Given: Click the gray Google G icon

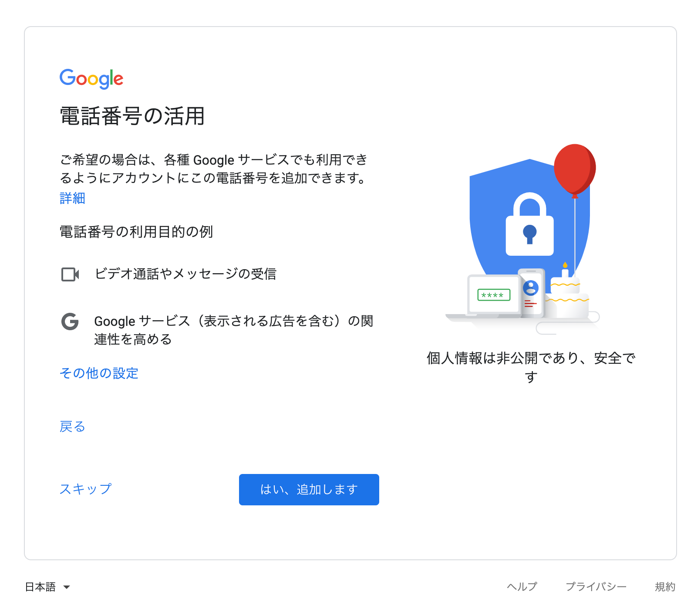Looking at the screenshot, I should coord(70,322).
